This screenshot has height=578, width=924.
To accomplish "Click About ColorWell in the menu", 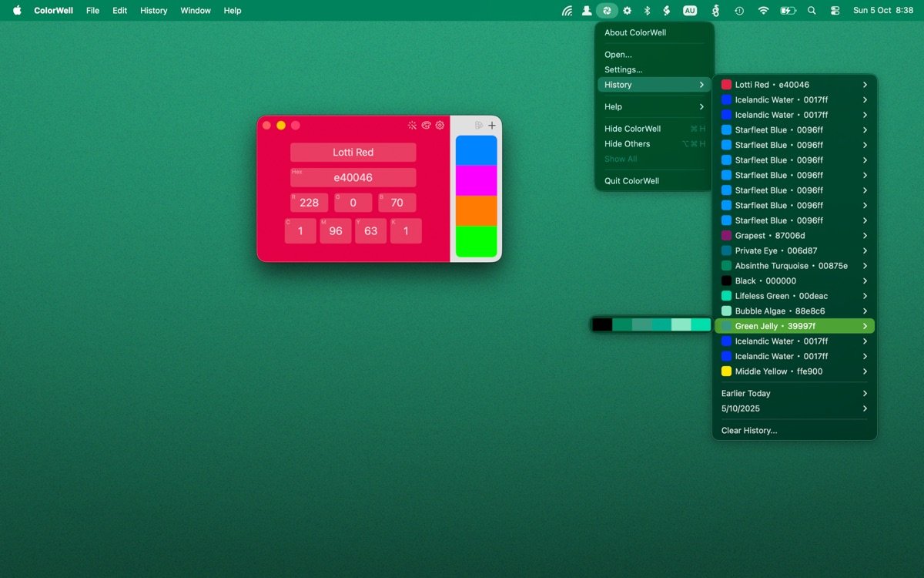I will coord(635,32).
